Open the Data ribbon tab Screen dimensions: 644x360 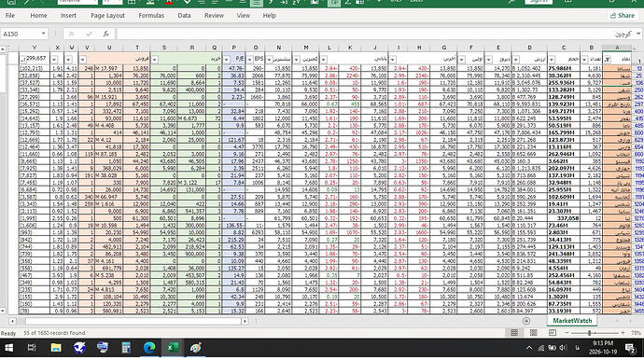point(184,16)
